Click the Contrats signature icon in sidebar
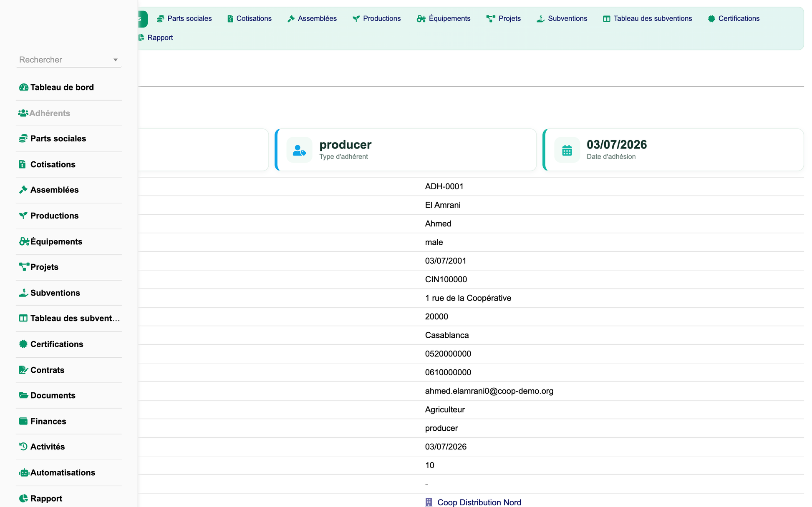The image size is (812, 507). (24, 370)
